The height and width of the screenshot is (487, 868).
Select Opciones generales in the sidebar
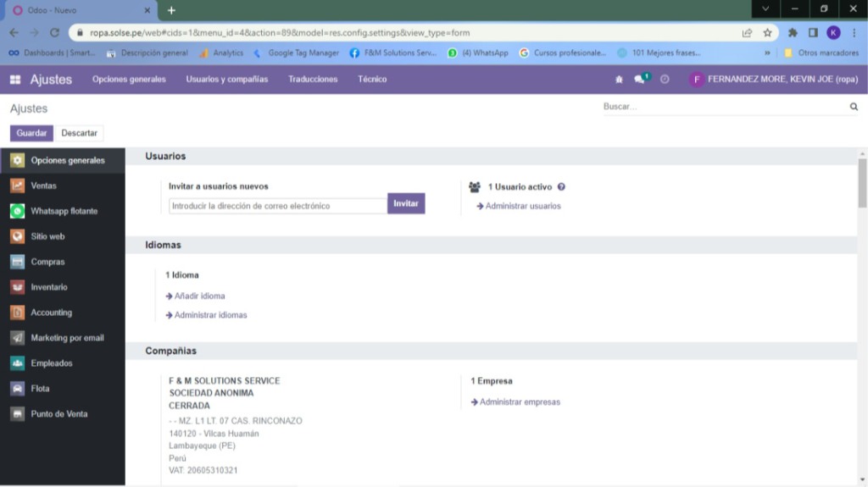click(x=63, y=160)
